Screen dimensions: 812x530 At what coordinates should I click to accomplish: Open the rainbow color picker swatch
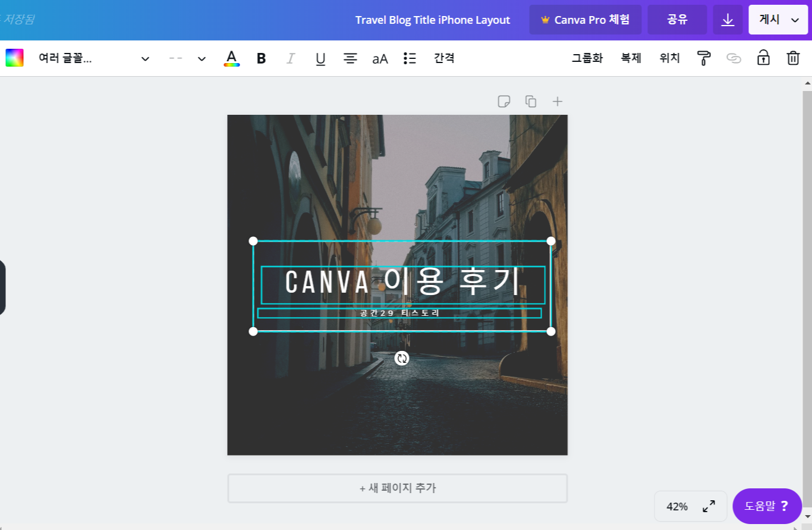pyautogui.click(x=14, y=58)
